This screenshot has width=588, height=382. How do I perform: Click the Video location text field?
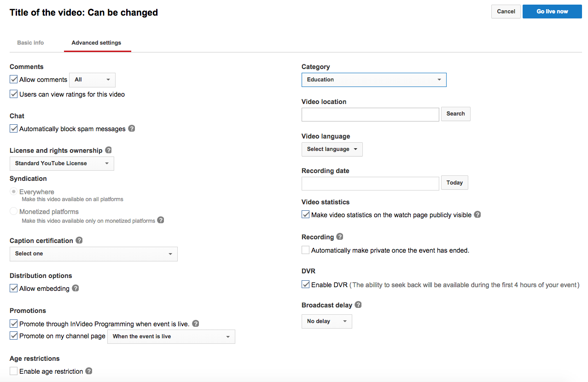370,114
